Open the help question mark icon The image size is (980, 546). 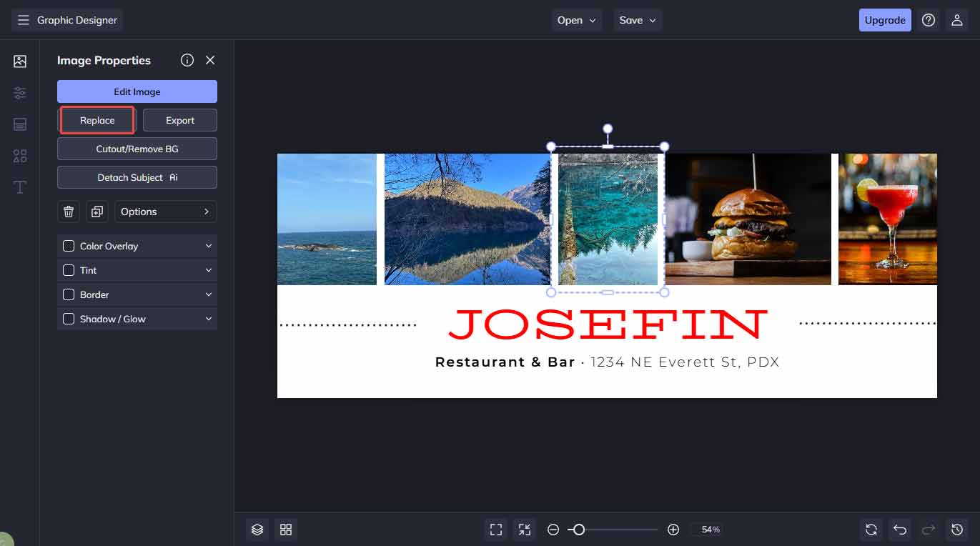(x=928, y=20)
